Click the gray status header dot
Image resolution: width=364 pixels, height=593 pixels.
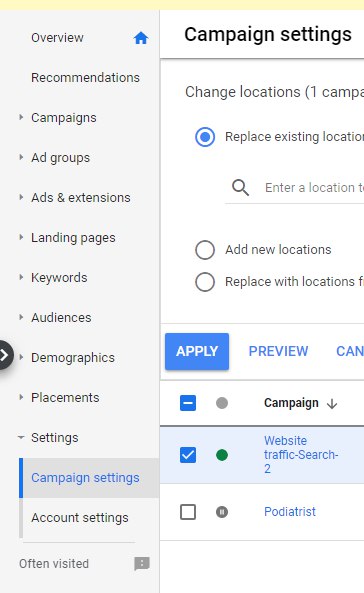coord(222,403)
